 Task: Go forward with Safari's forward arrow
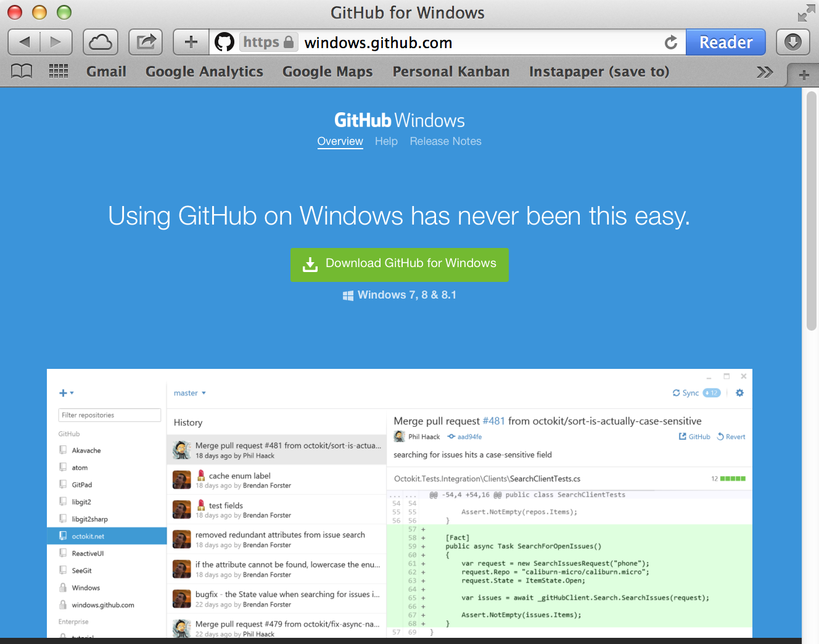coord(56,42)
